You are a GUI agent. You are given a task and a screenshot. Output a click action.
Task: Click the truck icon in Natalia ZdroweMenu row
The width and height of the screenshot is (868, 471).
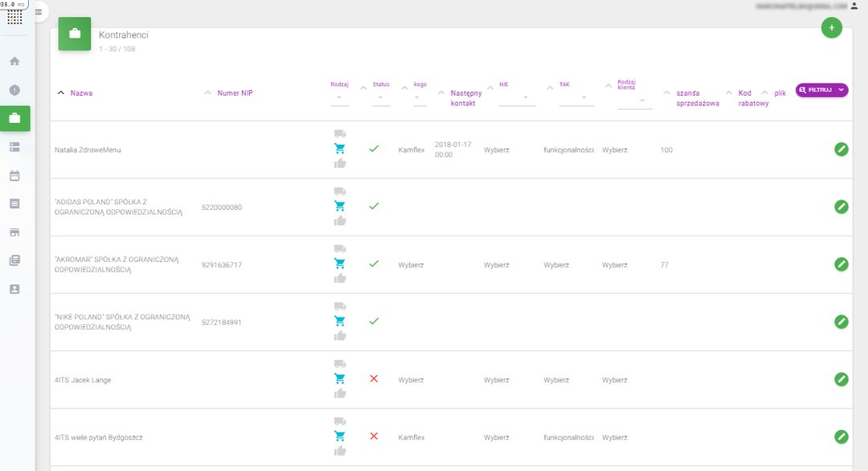(340, 134)
